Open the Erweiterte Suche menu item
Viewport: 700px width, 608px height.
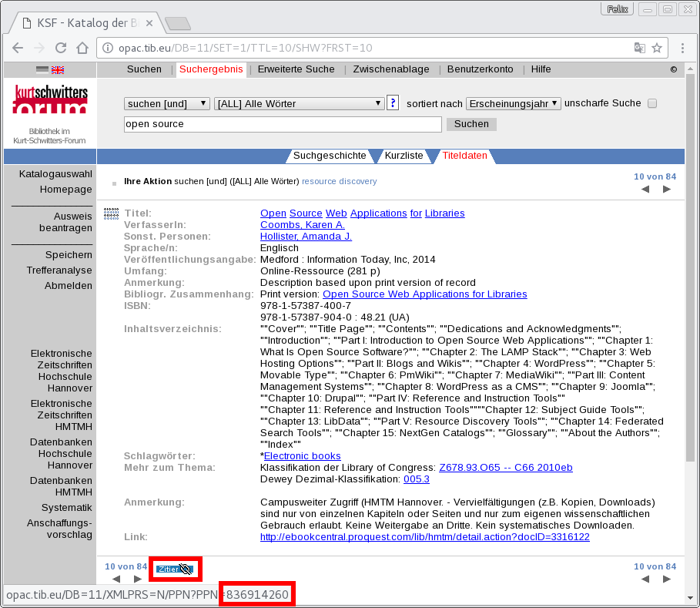[x=296, y=69]
